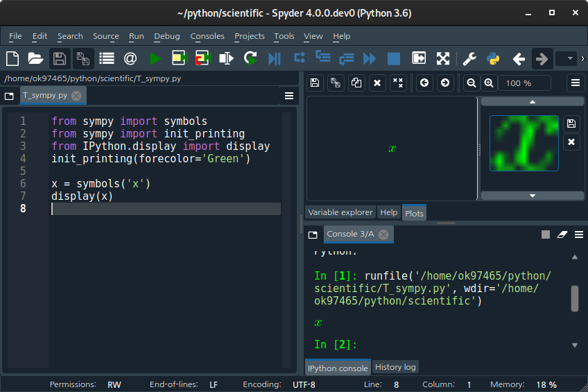Go back with left arrow icon
Screen dimensions: 588x392
click(x=519, y=59)
